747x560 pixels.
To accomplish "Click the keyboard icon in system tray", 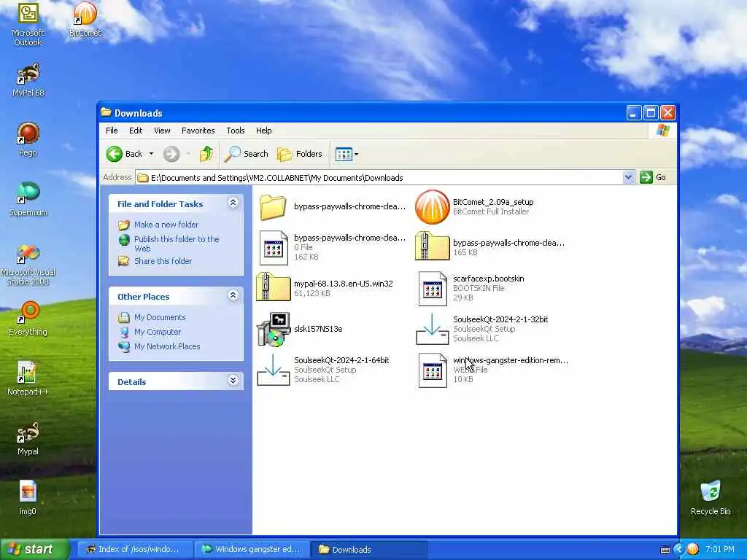I will [x=665, y=550].
